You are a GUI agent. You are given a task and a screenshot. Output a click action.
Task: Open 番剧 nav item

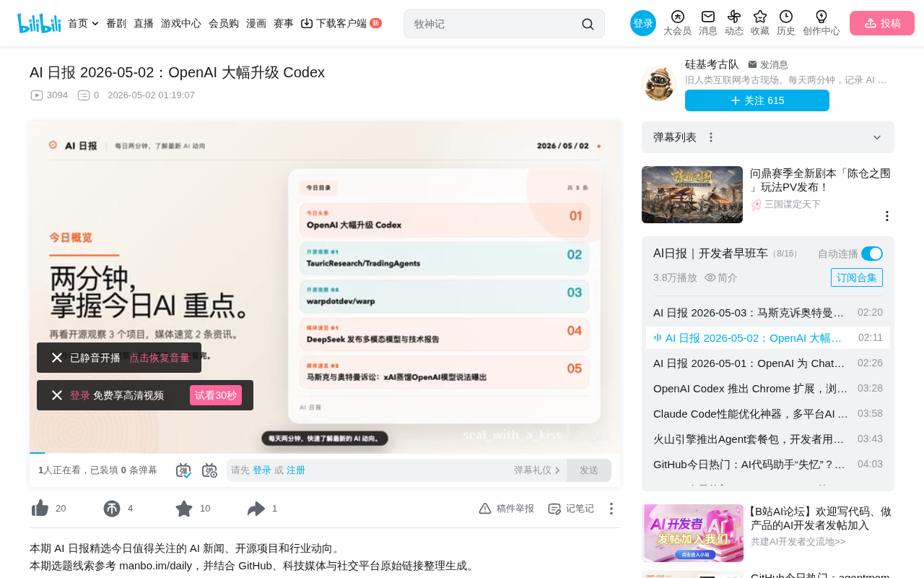pos(116,23)
